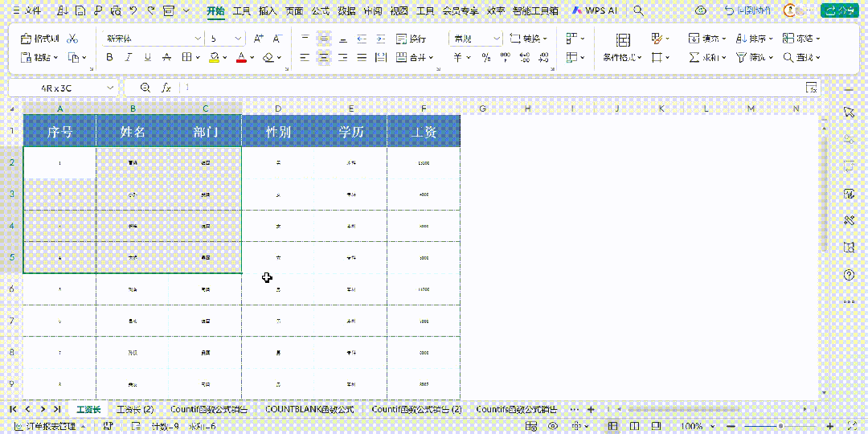868x434 pixels.
Task: Click the add new sheet plus icon
Action: [591, 409]
